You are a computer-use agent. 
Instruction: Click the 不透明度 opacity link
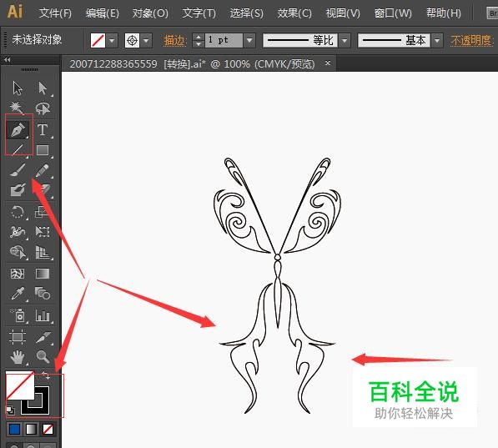click(471, 40)
